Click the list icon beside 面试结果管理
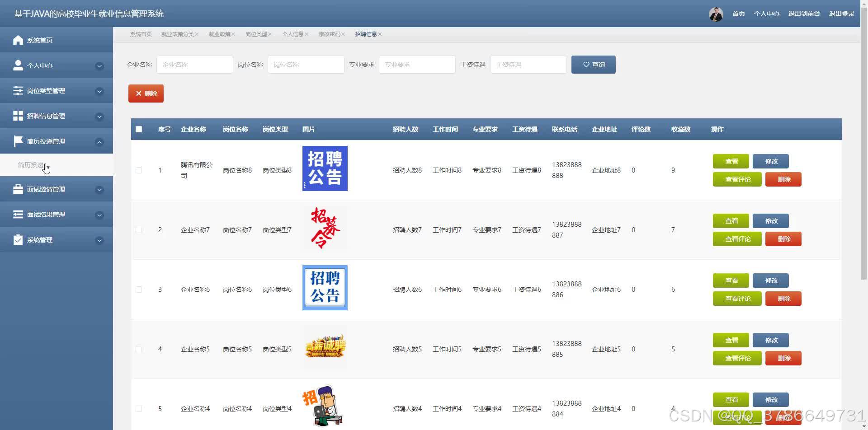The image size is (868, 430). (18, 215)
